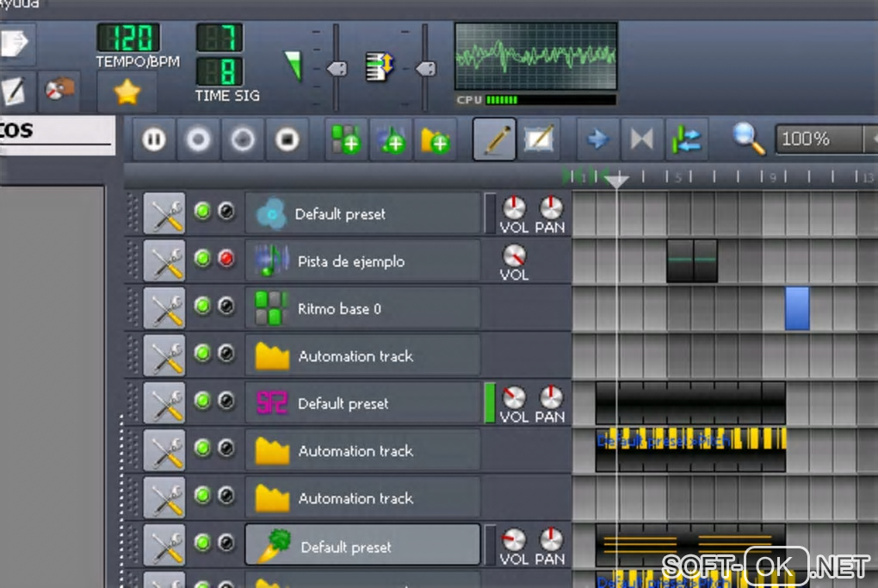Select Draw mode pencil tool
Screen dimensions: 878x588
tap(494, 139)
